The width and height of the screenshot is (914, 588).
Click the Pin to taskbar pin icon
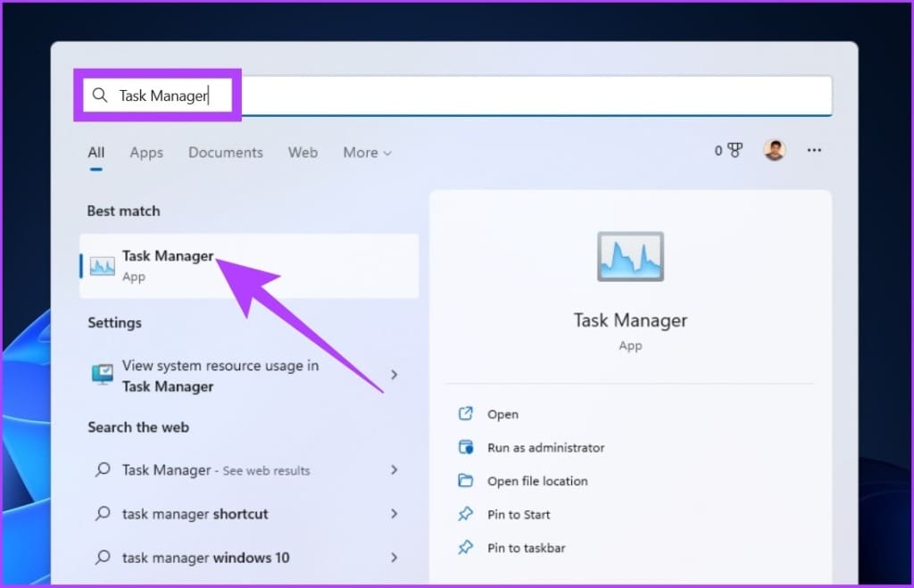click(x=465, y=547)
